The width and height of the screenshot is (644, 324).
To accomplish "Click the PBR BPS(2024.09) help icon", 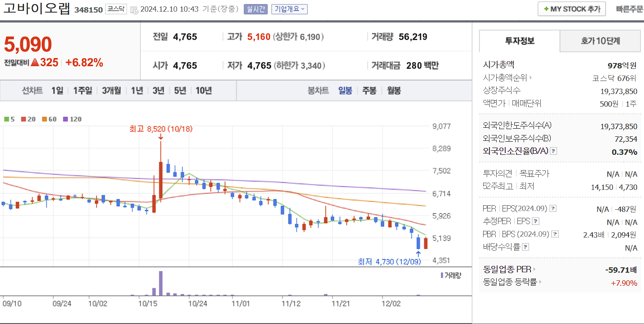I will (554, 234).
